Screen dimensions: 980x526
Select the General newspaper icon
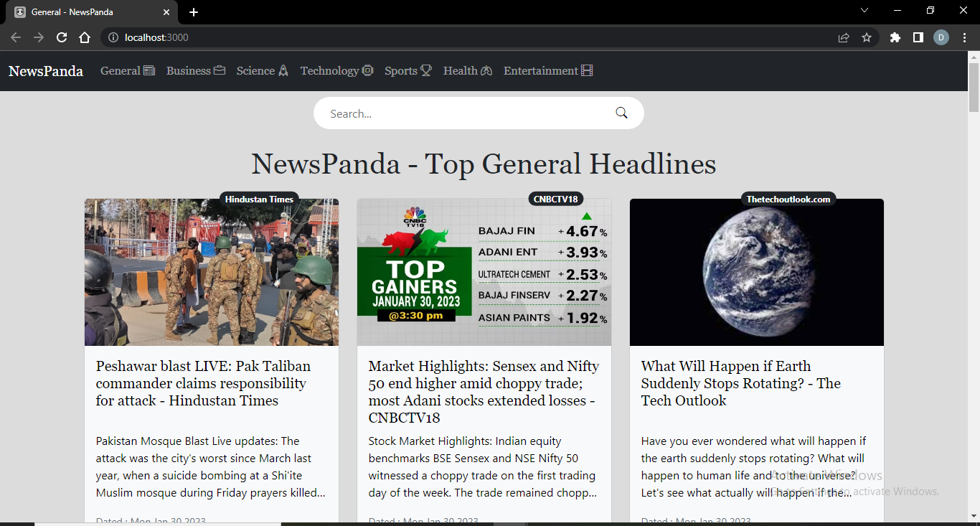[149, 70]
